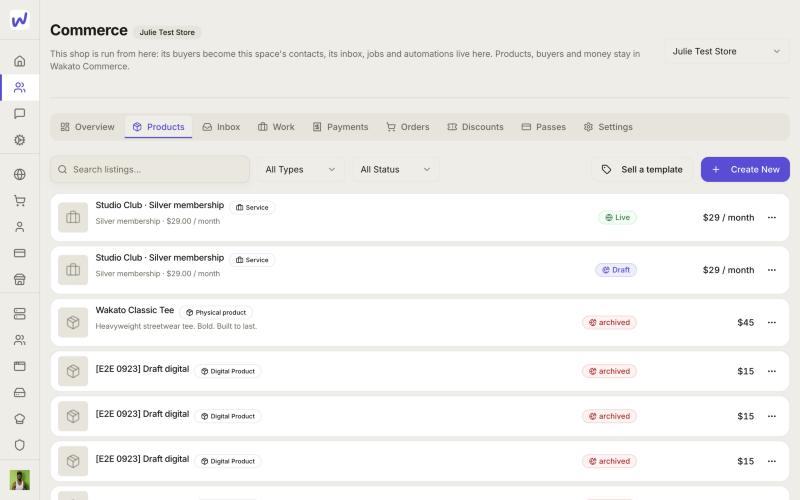Open the server stack icon in sidebar
Screen dimensions: 800x500
19,314
